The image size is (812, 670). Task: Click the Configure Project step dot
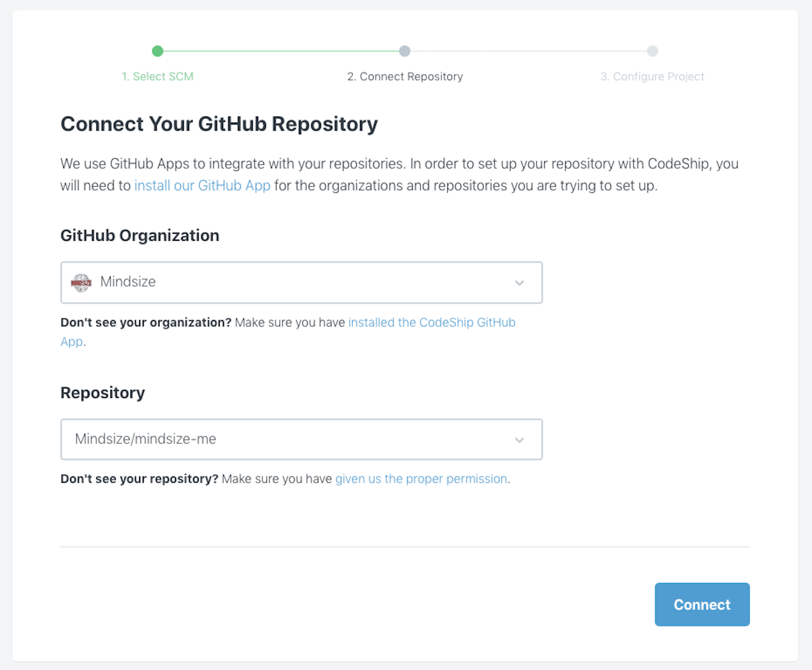click(652, 51)
